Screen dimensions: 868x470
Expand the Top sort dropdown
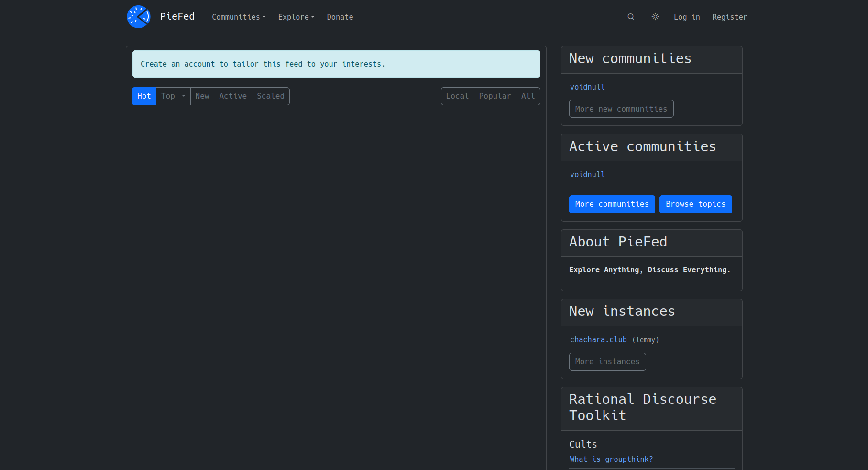pos(173,96)
